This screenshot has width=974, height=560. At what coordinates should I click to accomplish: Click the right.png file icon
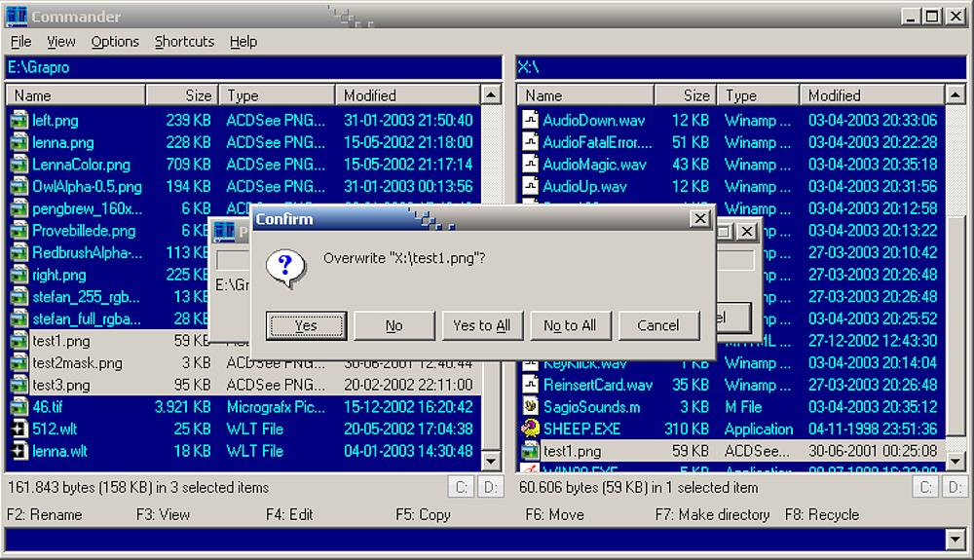pos(19,275)
